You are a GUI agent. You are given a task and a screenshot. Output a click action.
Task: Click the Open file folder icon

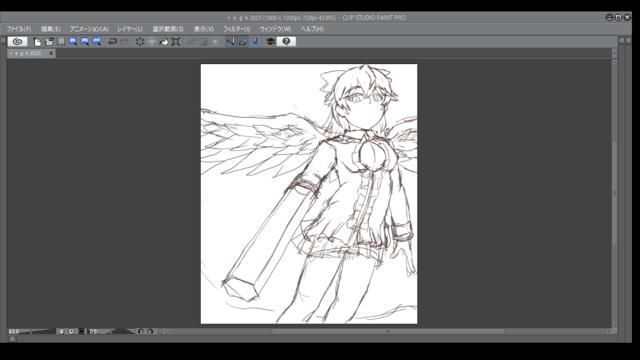coord(49,42)
